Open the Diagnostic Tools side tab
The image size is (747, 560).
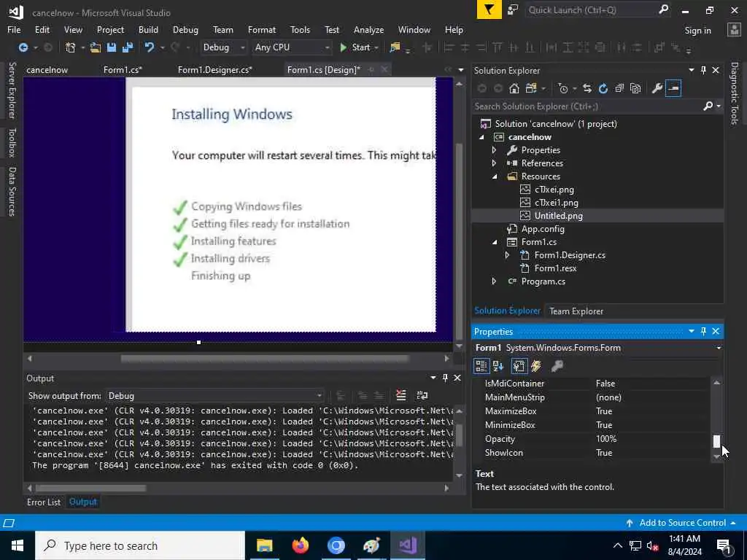[735, 93]
